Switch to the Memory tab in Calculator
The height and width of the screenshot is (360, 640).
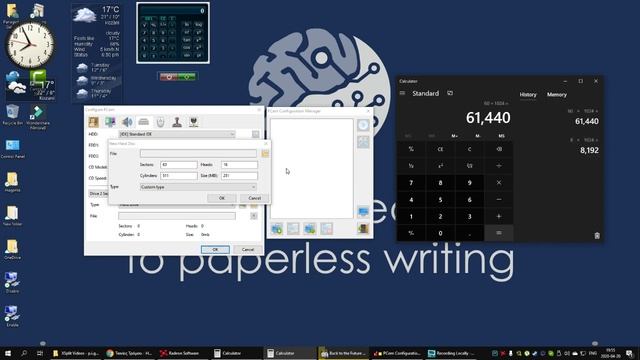(x=557, y=95)
